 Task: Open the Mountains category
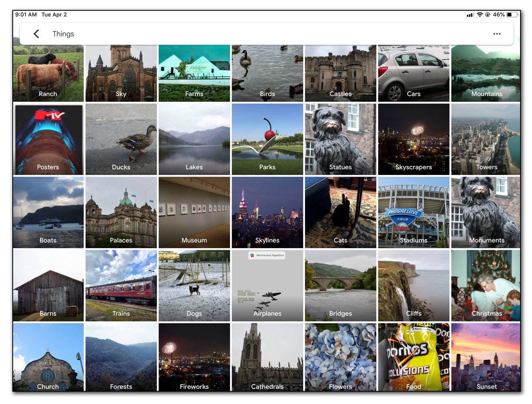coord(486,73)
